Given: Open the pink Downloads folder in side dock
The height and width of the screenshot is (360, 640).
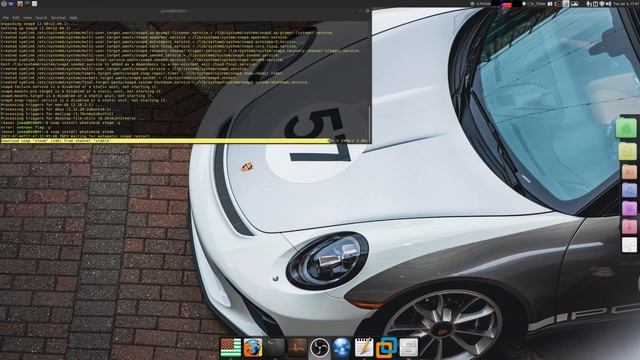Looking at the screenshot, I should pos(629,227).
